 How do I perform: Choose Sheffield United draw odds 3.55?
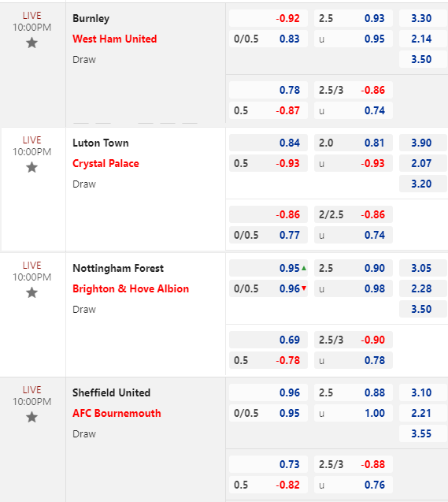coord(423,433)
